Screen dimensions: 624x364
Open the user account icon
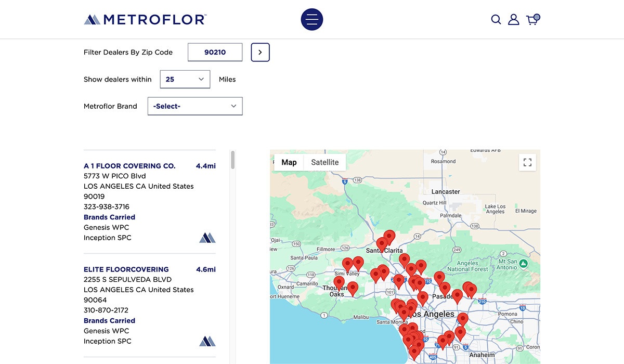[x=513, y=20]
